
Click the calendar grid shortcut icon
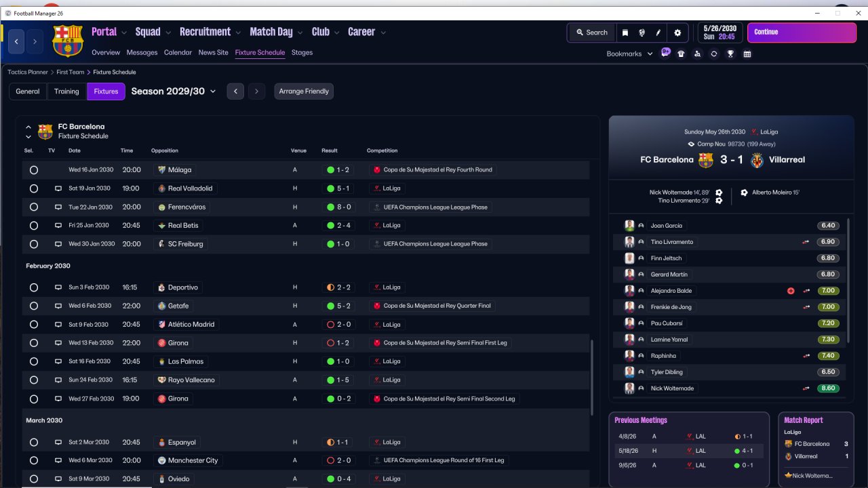(x=747, y=54)
